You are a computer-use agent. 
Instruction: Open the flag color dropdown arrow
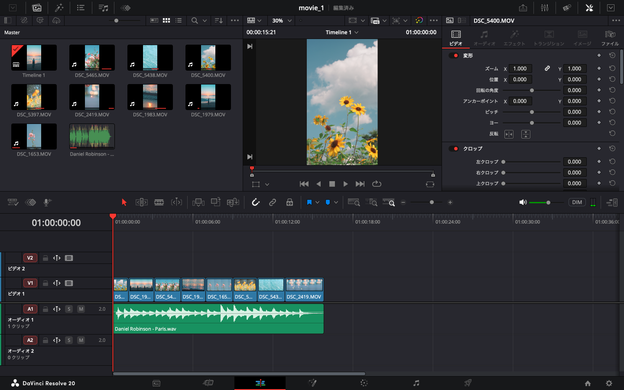coord(317,203)
